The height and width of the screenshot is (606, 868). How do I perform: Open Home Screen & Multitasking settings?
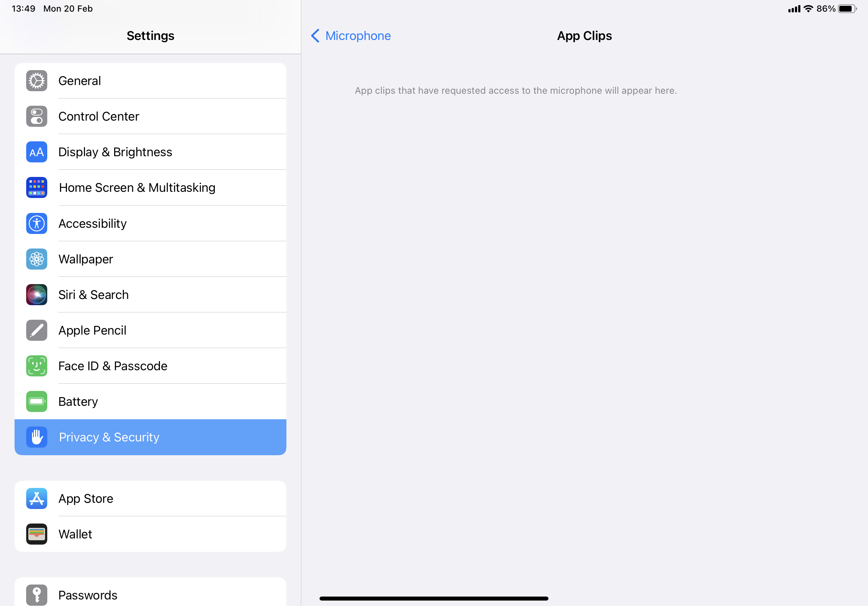pyautogui.click(x=137, y=188)
